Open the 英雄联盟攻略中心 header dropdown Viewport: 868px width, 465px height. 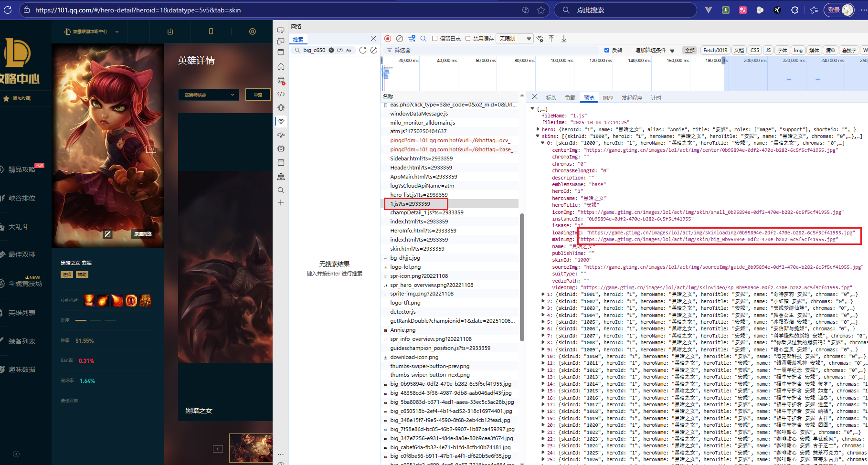pyautogui.click(x=92, y=32)
